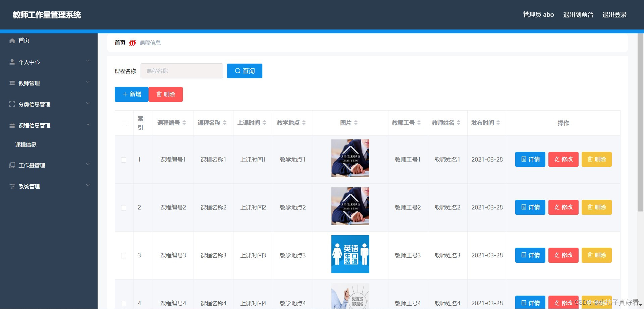Sort by 教学地点 column arrows
This screenshot has height=309, width=644.
pos(304,123)
